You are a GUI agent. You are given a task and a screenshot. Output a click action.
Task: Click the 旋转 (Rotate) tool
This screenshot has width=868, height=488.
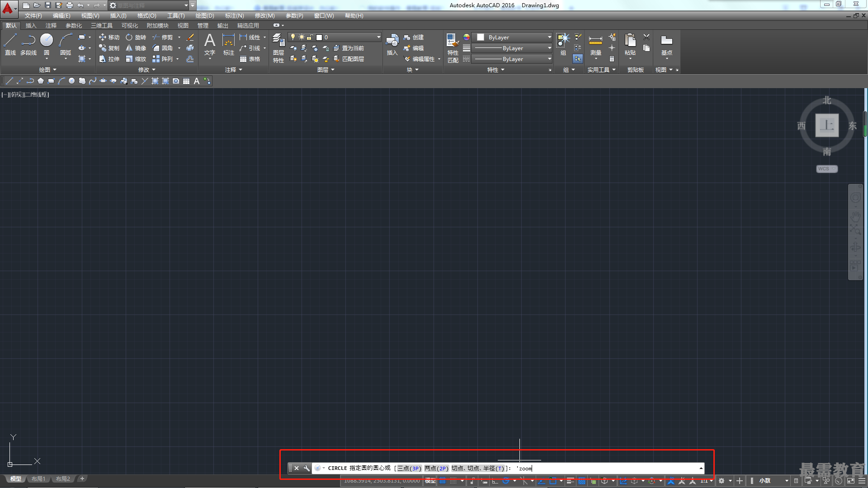pyautogui.click(x=136, y=37)
